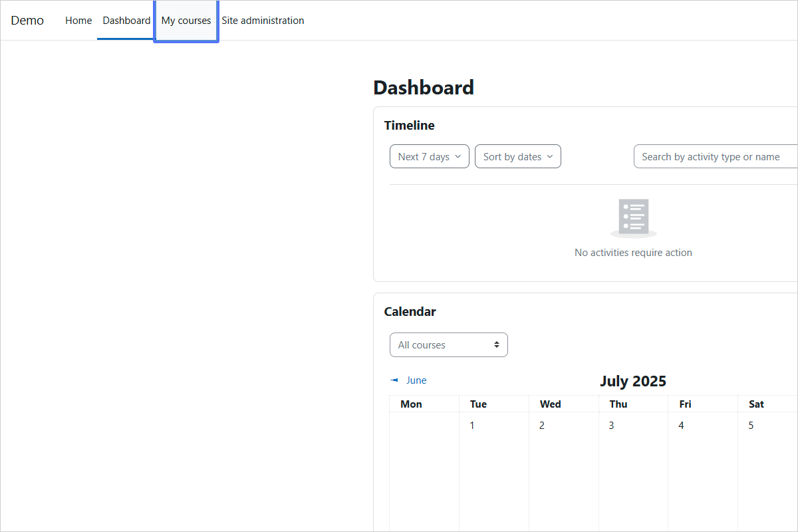Screen dimensions: 798x532
Task: Open Site administration from the navbar
Action: pos(263,21)
